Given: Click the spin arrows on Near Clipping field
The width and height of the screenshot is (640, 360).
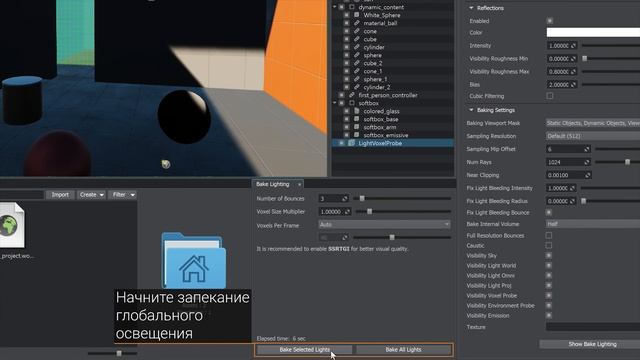Looking at the screenshot, I should pos(587,175).
